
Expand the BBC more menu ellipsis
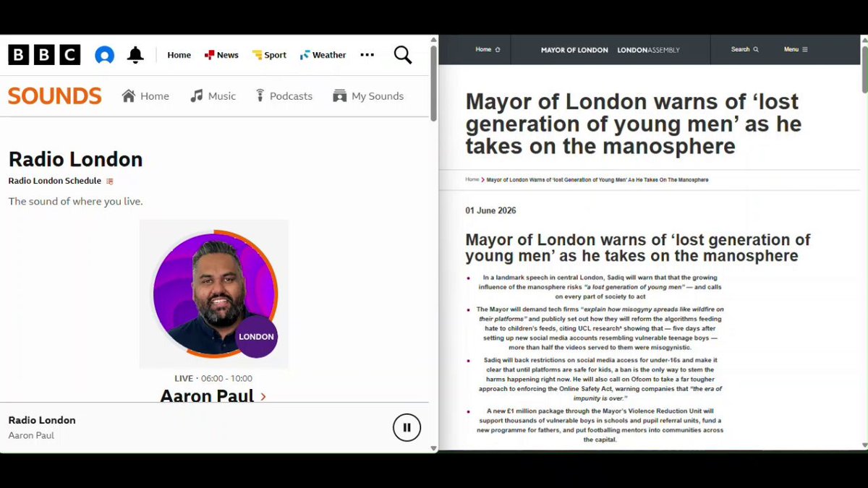[x=367, y=55]
